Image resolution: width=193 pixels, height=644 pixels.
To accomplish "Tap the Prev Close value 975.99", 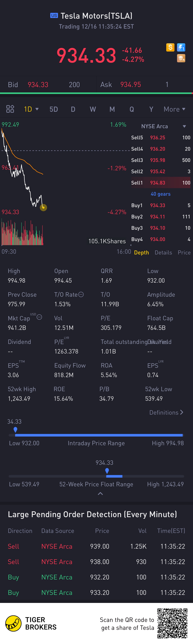I will [16, 304].
